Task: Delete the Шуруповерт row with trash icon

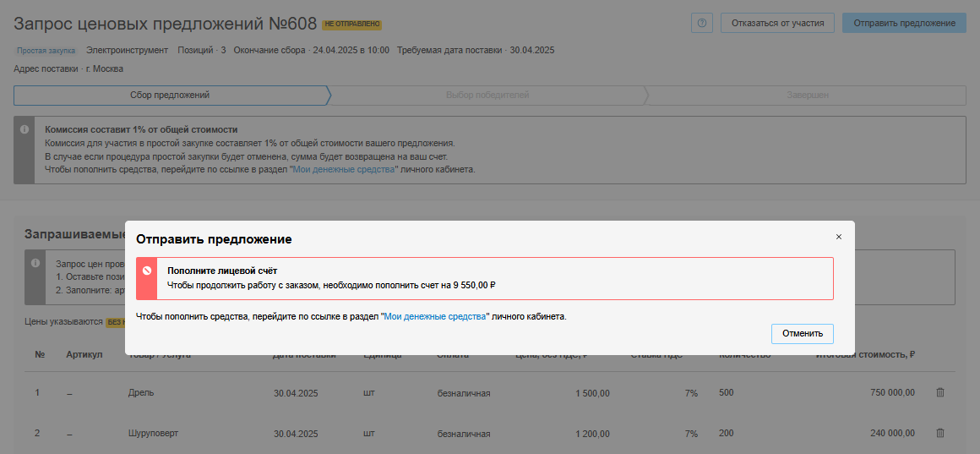Action: coord(940,433)
